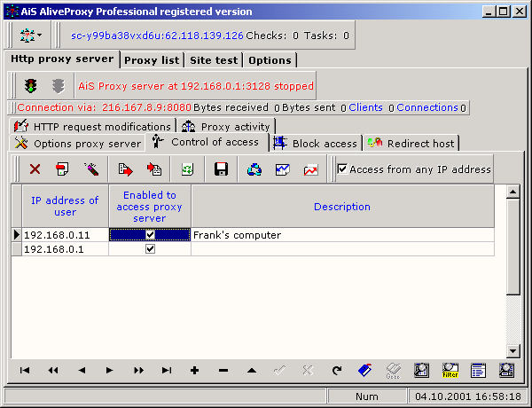
Task: Click the last magnifier icon in navigator
Action: [506, 371]
